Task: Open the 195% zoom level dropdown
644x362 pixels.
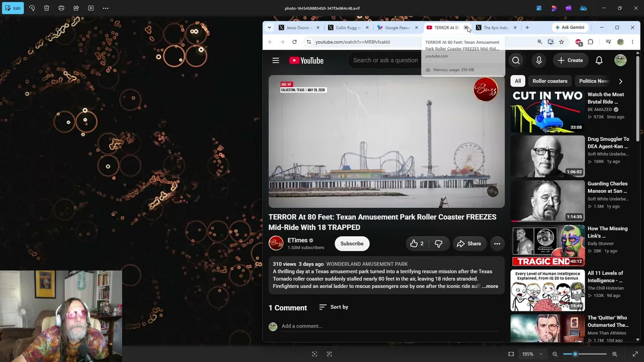Action: click(532, 354)
